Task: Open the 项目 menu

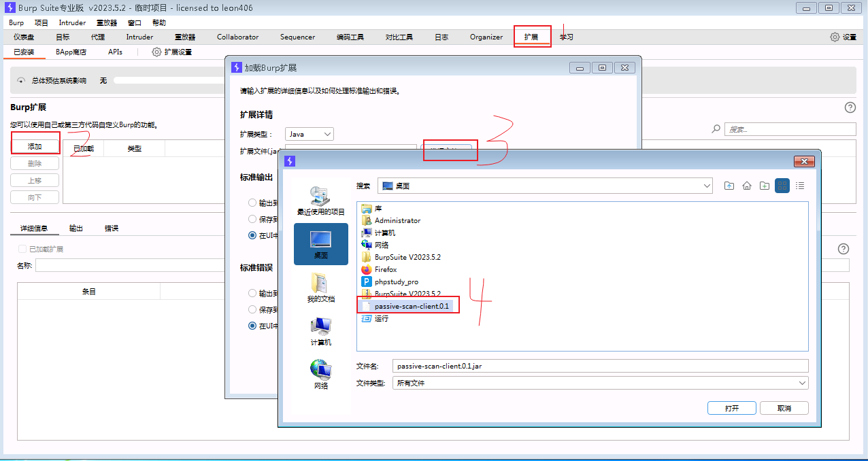Action: click(41, 22)
